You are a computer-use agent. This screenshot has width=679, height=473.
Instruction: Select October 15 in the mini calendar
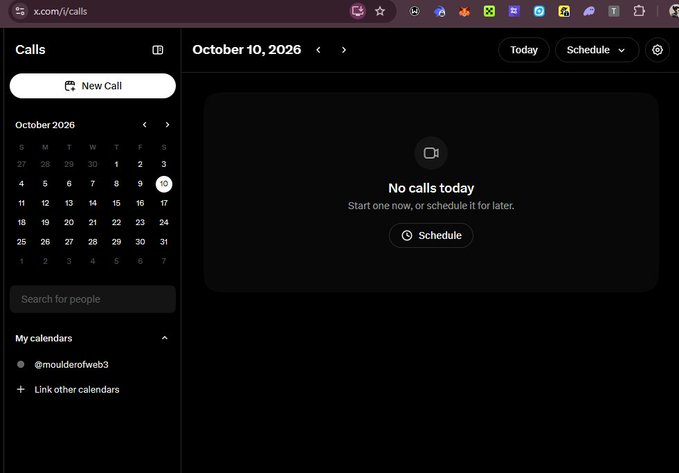point(116,203)
